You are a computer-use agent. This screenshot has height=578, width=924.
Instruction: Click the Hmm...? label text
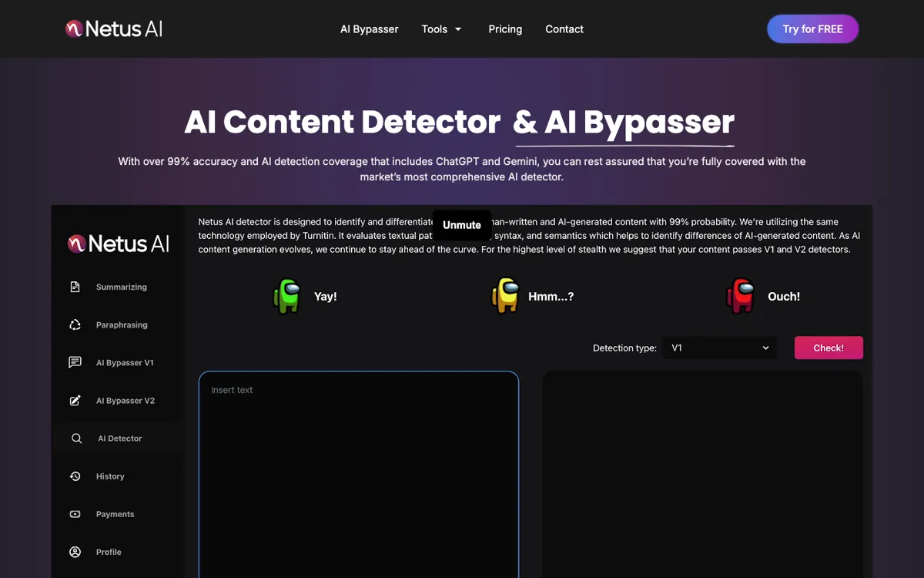[x=551, y=297]
